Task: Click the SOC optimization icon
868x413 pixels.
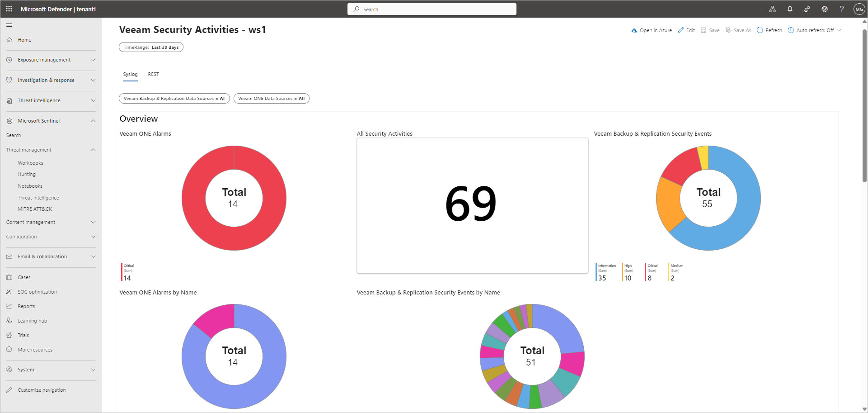Action: pyautogui.click(x=9, y=292)
